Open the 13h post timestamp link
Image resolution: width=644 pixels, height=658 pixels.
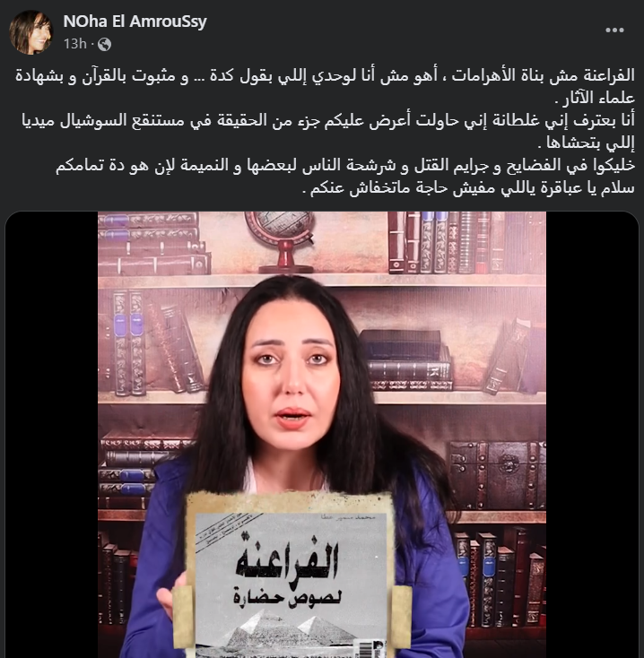(75, 44)
